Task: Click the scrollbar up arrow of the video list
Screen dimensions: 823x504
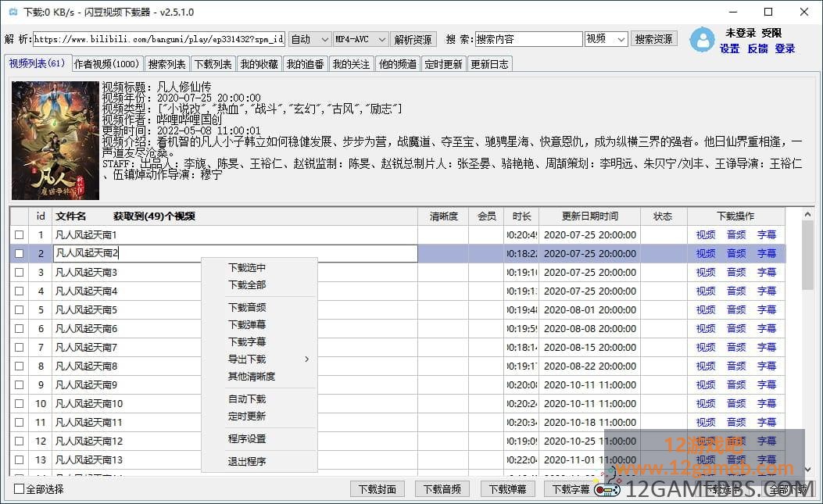Action: (x=808, y=215)
